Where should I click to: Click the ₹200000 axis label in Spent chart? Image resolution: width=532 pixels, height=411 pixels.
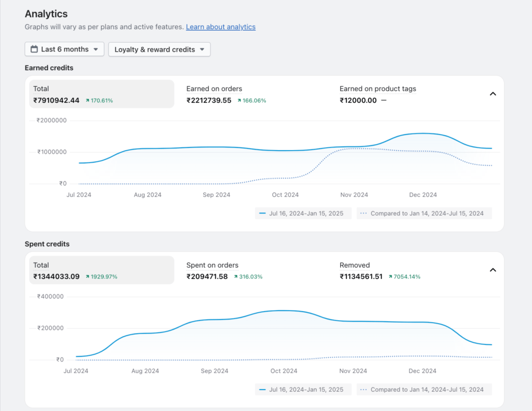pos(50,328)
